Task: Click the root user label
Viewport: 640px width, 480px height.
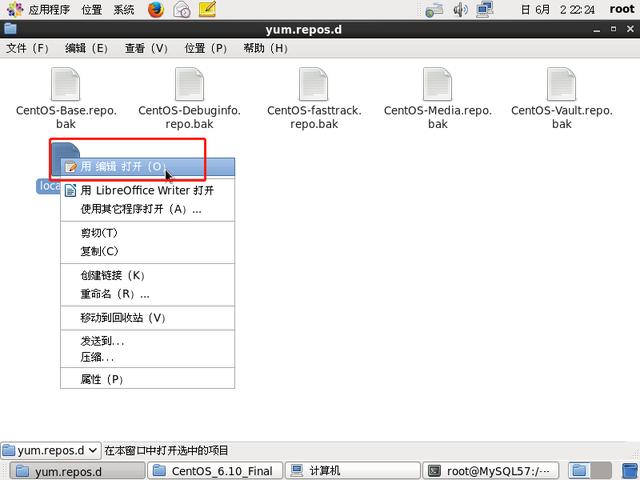Action: pos(622,9)
